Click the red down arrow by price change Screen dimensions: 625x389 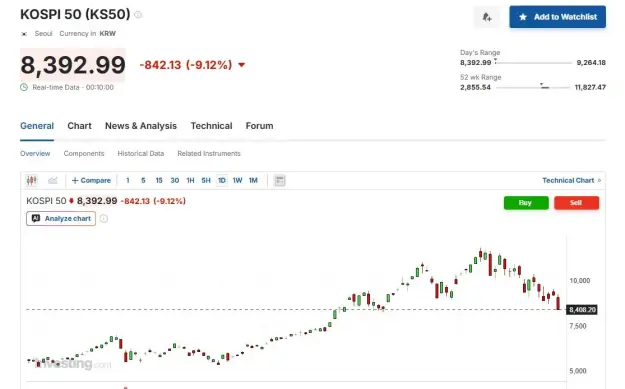(x=241, y=65)
